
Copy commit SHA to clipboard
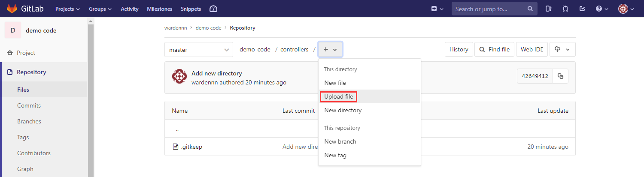pyautogui.click(x=560, y=76)
